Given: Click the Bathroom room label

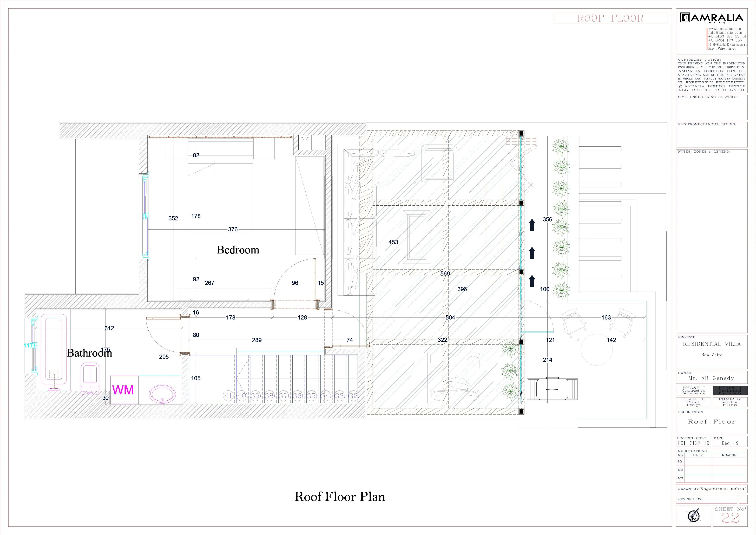Looking at the screenshot, I should (90, 353).
